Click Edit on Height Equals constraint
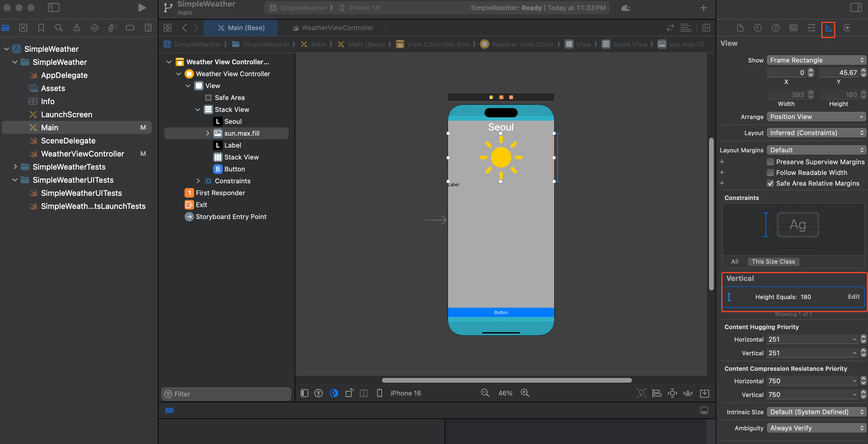This screenshot has width=868, height=444. 853,297
